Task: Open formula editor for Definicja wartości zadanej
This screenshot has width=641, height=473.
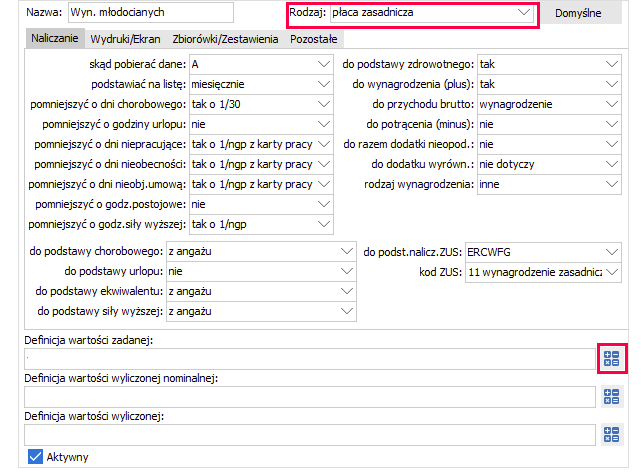Action: (x=612, y=359)
